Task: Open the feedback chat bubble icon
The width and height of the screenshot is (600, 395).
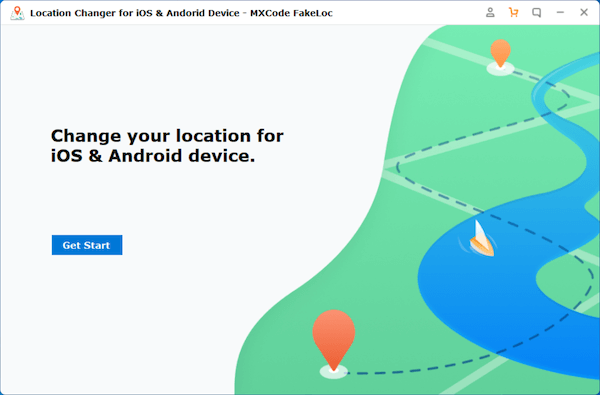Action: pos(536,13)
